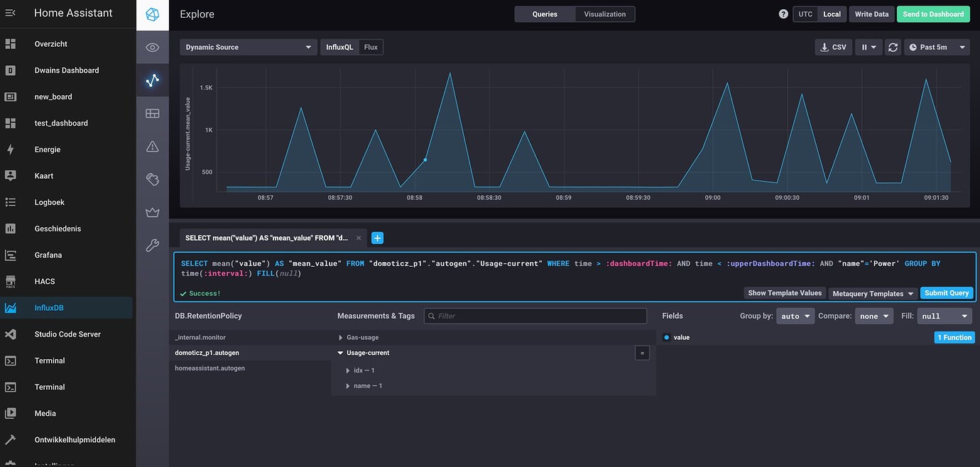Select the Queries tab
Screen dimensions: 980x467
(545, 13)
